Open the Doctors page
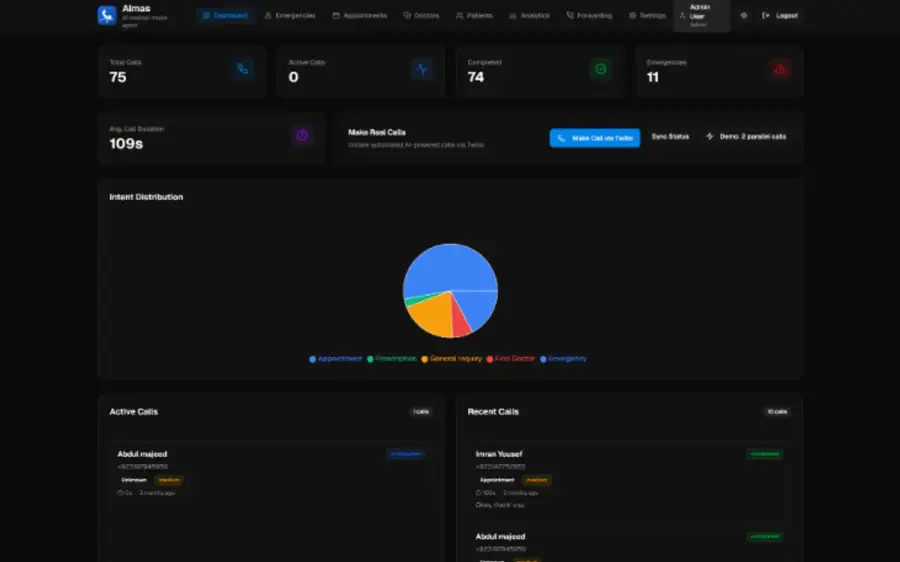 pos(421,15)
